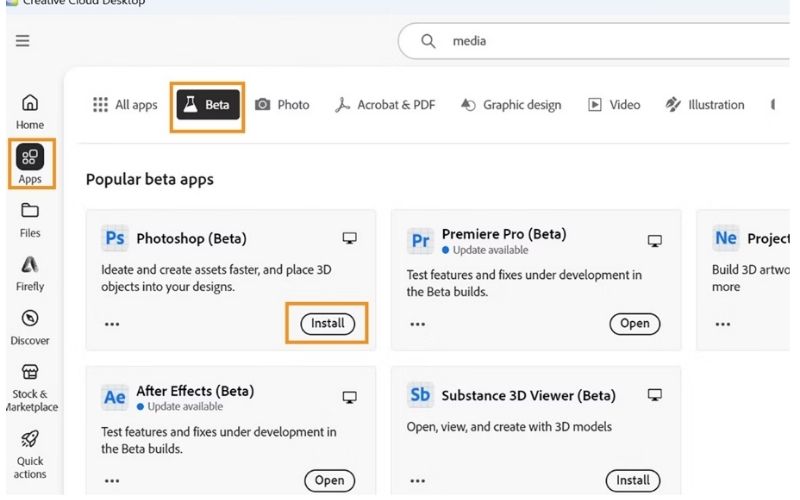The height and width of the screenshot is (500, 800).
Task: Click the Substance 3D Viewer (Beta) title
Action: (x=529, y=395)
